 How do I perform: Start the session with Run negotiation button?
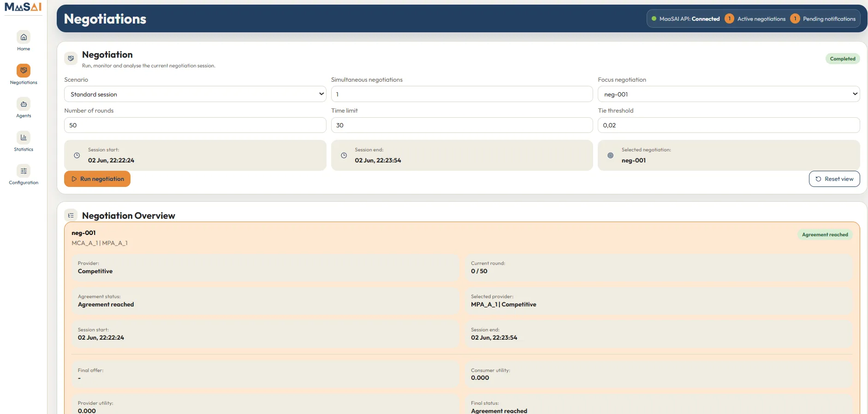[97, 179]
